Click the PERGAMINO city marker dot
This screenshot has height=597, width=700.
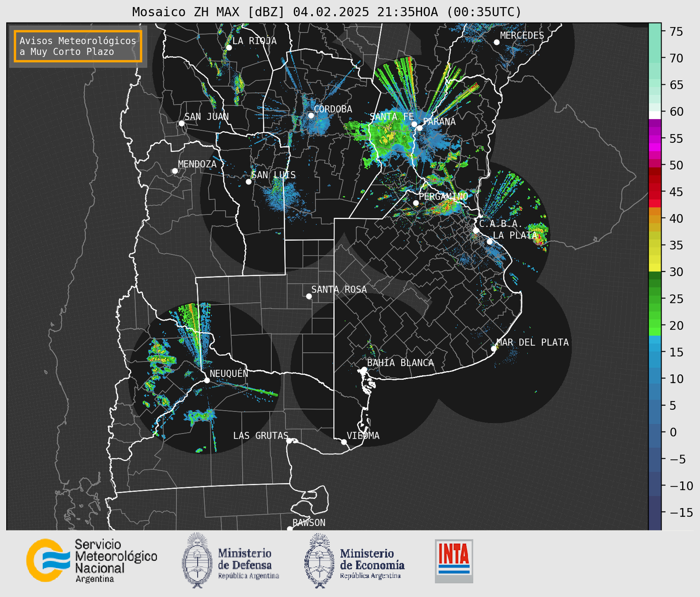pyautogui.click(x=416, y=203)
